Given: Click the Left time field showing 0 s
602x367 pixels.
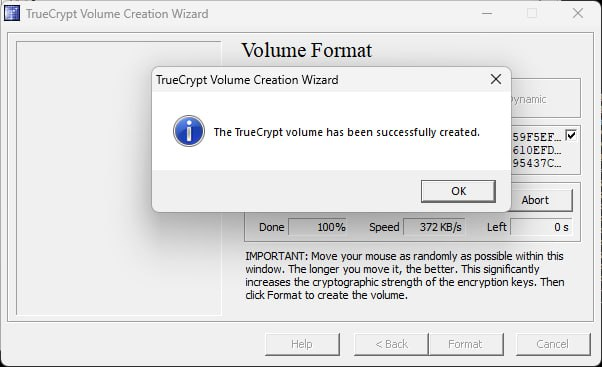Looking at the screenshot, I should [541, 227].
